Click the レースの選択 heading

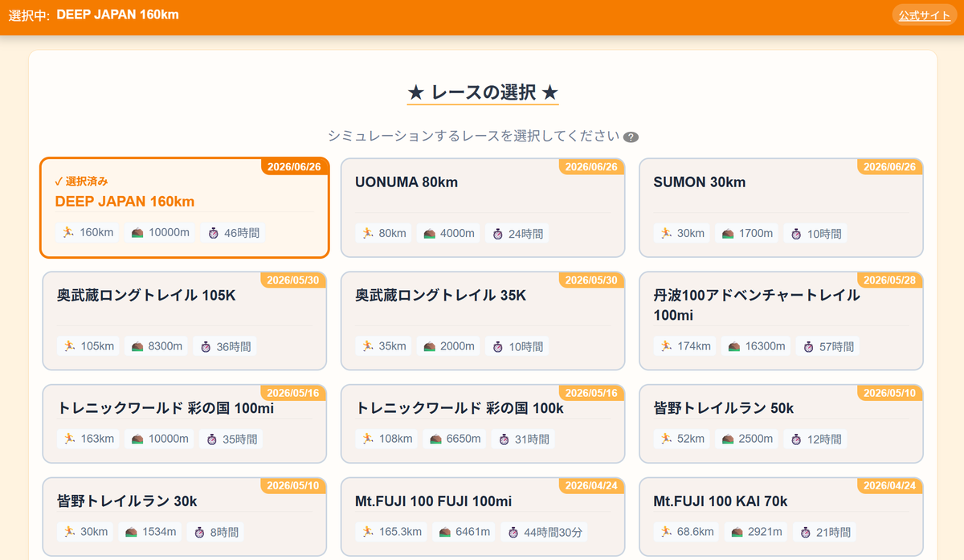click(x=483, y=93)
